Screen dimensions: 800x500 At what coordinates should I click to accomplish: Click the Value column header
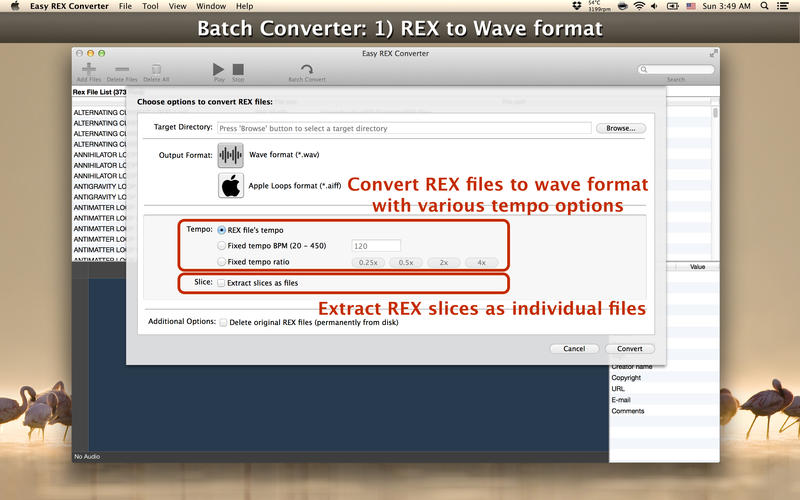coord(697,267)
